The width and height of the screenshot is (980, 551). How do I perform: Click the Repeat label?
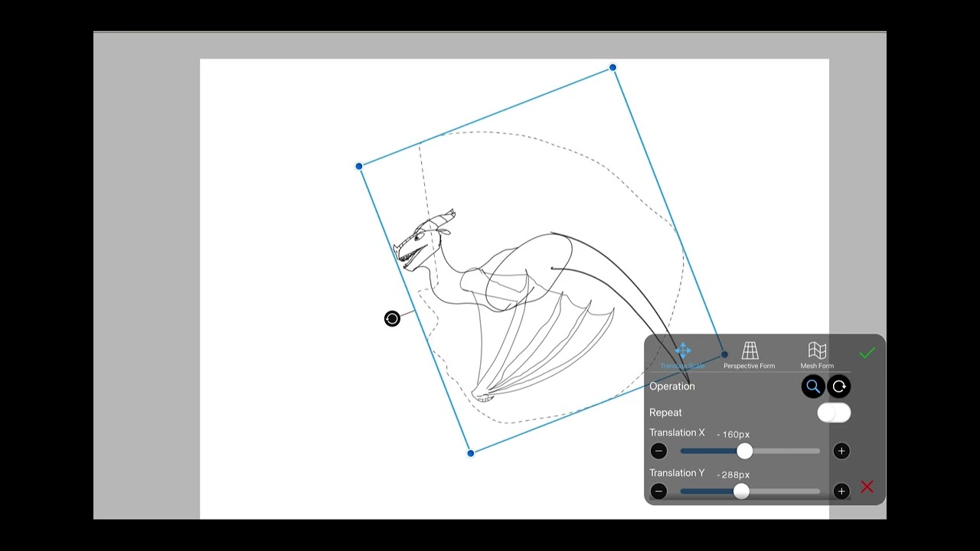[x=665, y=412]
